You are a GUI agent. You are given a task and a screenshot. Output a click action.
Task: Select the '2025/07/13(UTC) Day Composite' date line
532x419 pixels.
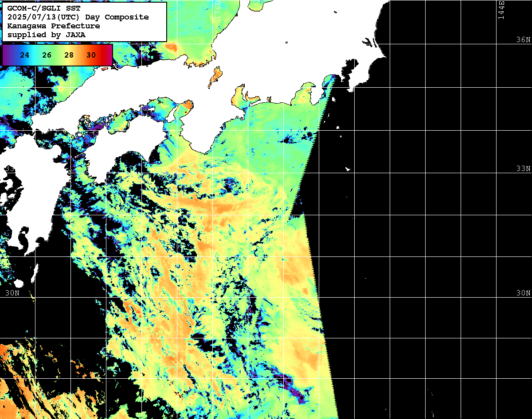click(78, 17)
